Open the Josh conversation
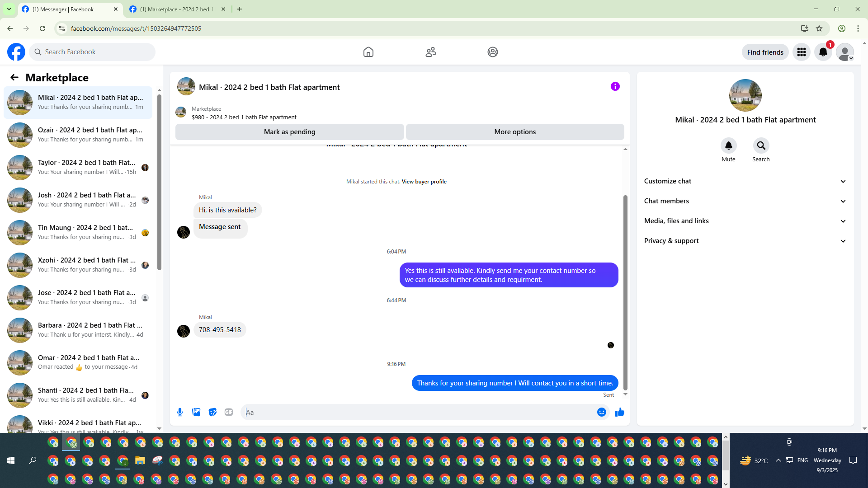Screen dimensions: 868x488 click(x=78, y=200)
